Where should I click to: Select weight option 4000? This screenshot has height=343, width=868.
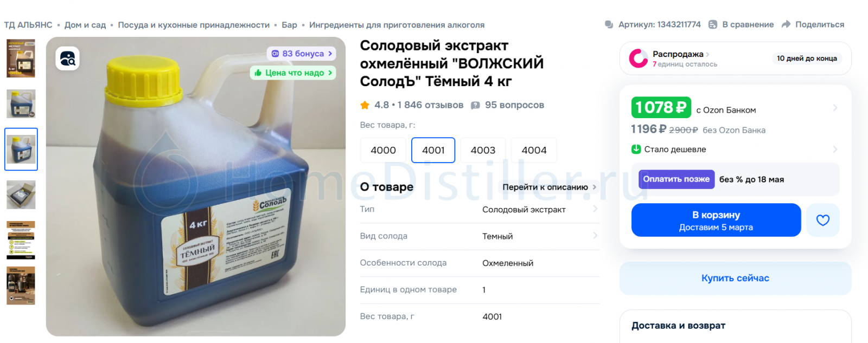coord(383,150)
